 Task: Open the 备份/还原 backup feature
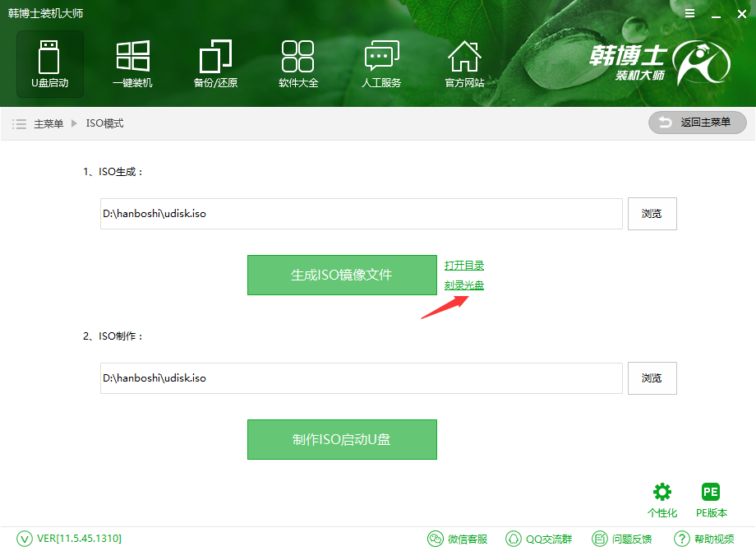coord(215,63)
